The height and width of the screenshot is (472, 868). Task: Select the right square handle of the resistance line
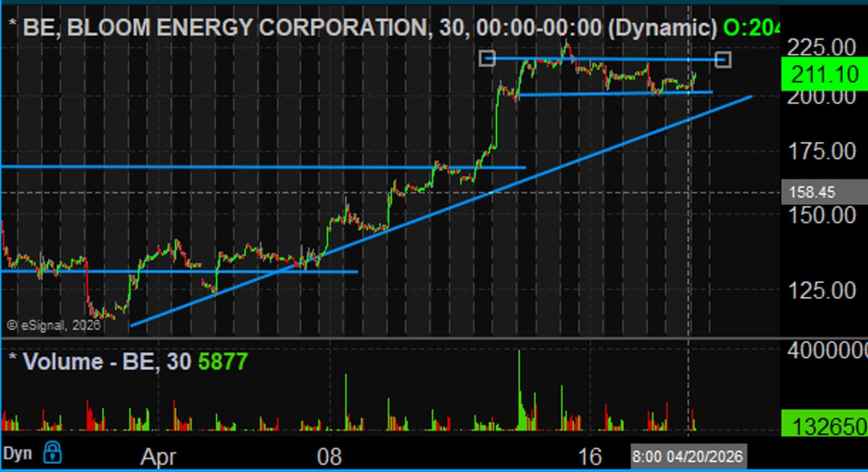coord(723,60)
